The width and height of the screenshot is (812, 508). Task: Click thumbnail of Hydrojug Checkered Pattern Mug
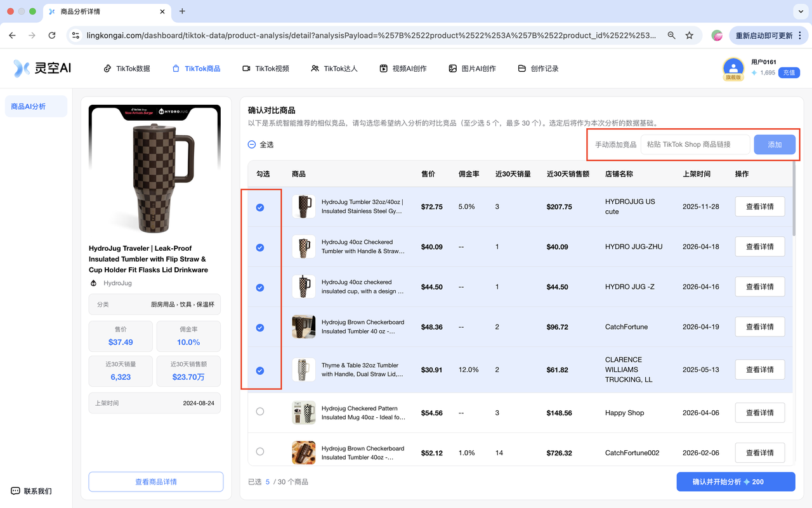tap(303, 413)
